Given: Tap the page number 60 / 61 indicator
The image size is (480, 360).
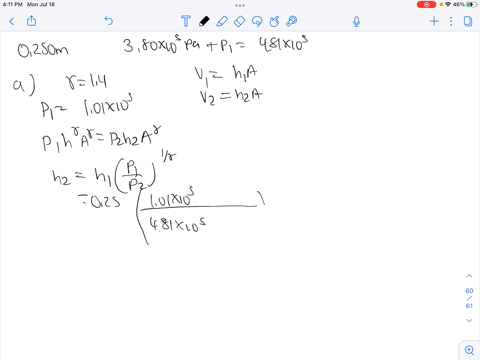Looking at the screenshot, I should click(x=469, y=298).
